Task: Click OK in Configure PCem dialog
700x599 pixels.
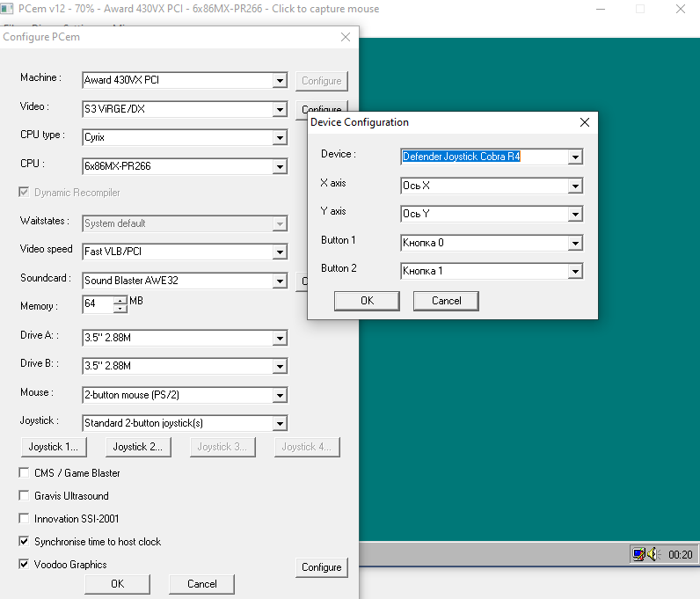Action: click(x=118, y=584)
